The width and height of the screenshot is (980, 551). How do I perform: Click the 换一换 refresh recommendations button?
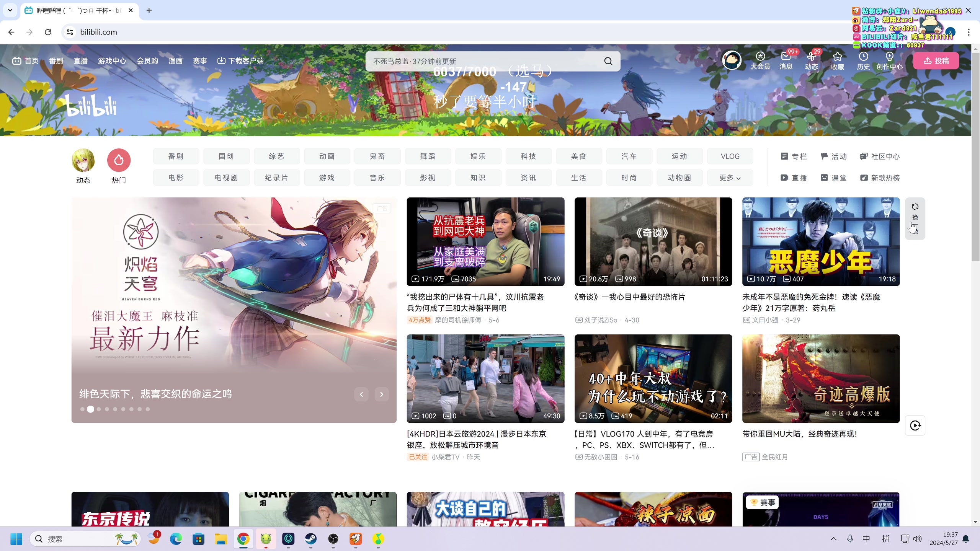[x=915, y=218]
